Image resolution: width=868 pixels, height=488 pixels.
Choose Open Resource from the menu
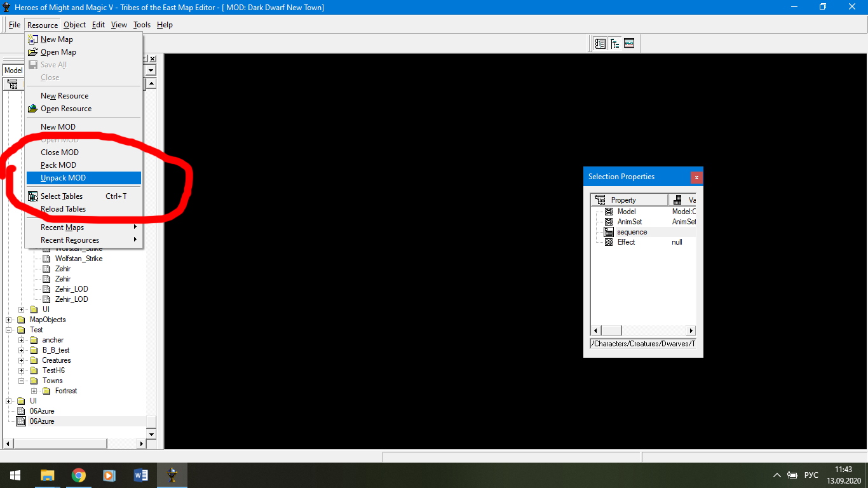(x=83, y=109)
